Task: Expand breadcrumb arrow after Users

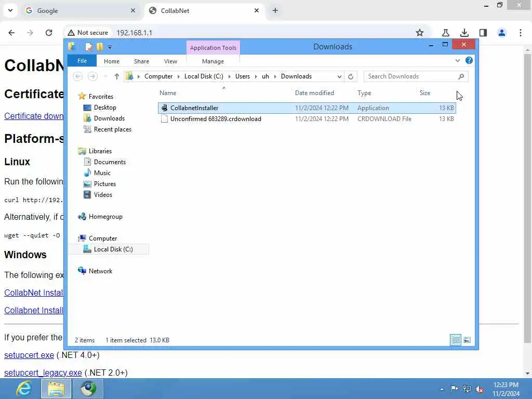Action: [256, 77]
